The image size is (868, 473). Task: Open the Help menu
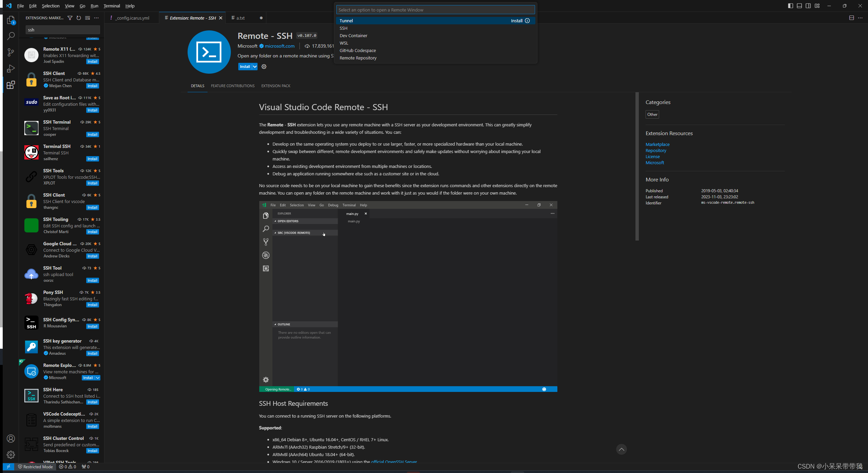pos(130,6)
